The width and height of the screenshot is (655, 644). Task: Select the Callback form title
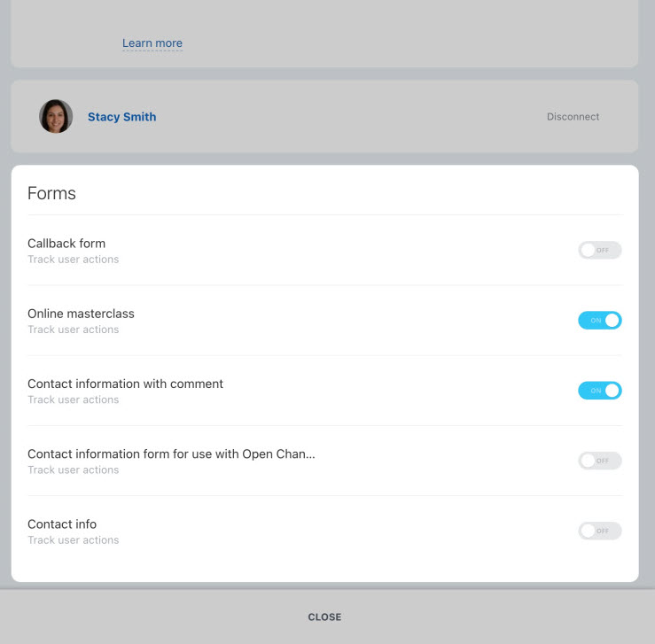(x=66, y=244)
